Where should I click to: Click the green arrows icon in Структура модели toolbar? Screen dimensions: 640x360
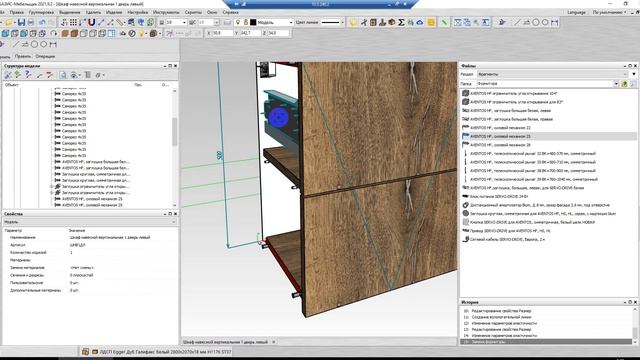[x=18, y=75]
